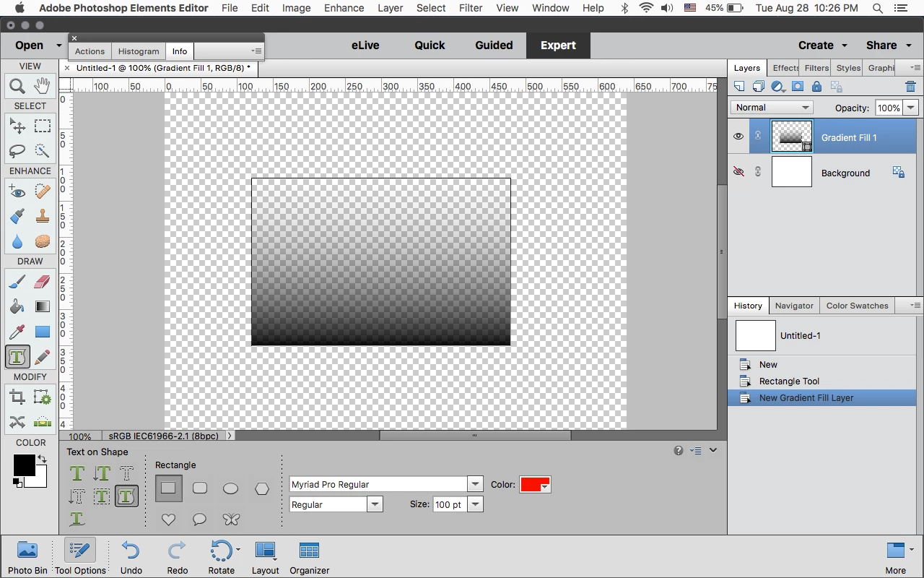Toggle the Tool Options panel
Screen dimensions: 924x578
tap(80, 556)
